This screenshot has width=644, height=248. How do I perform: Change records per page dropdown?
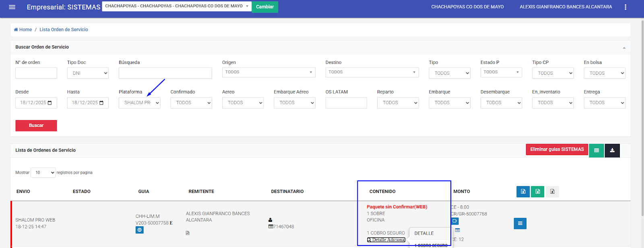pyautogui.click(x=43, y=172)
